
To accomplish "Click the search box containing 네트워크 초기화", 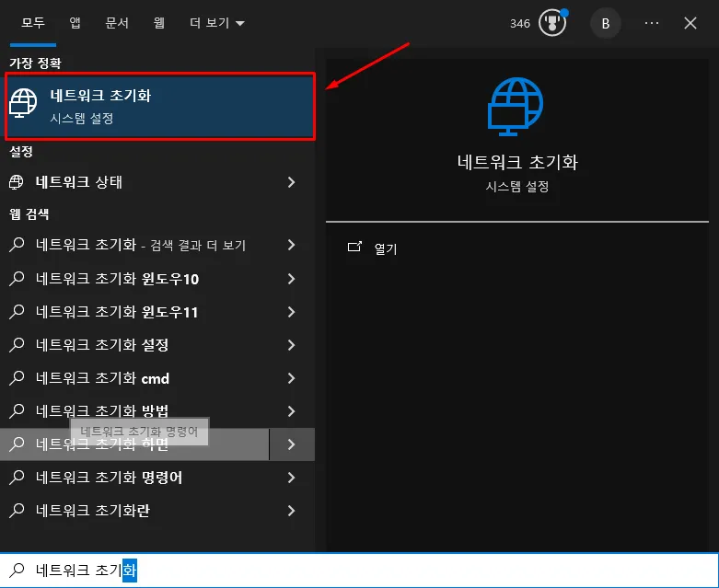I will [359, 571].
